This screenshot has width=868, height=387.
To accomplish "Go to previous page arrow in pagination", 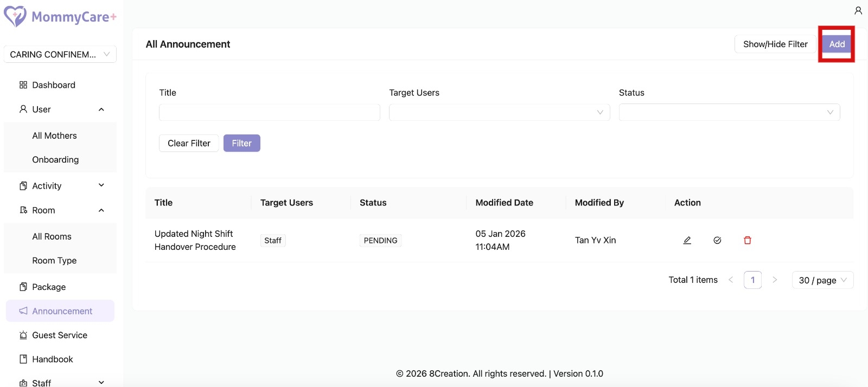I will click(x=731, y=280).
